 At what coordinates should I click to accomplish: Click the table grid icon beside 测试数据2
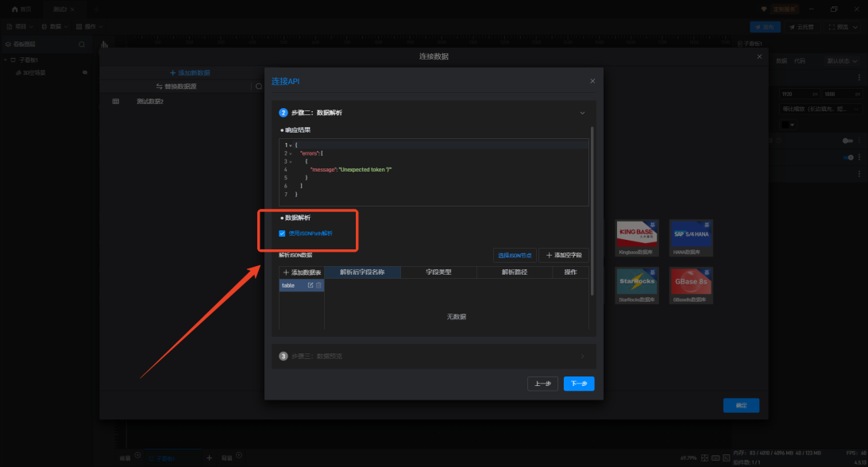pyautogui.click(x=116, y=101)
